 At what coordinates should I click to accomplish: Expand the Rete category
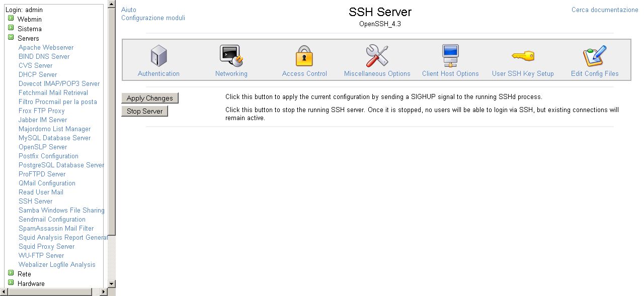(11, 274)
